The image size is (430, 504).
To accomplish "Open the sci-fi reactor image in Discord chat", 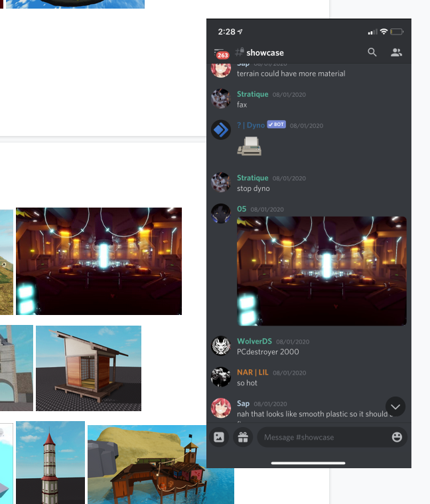I will pos(322,271).
